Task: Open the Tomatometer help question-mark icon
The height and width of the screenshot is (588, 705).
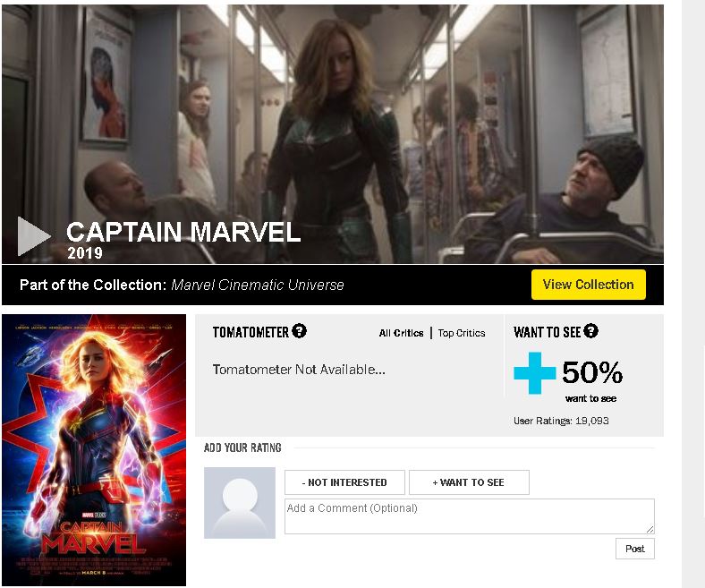Action: [x=299, y=331]
